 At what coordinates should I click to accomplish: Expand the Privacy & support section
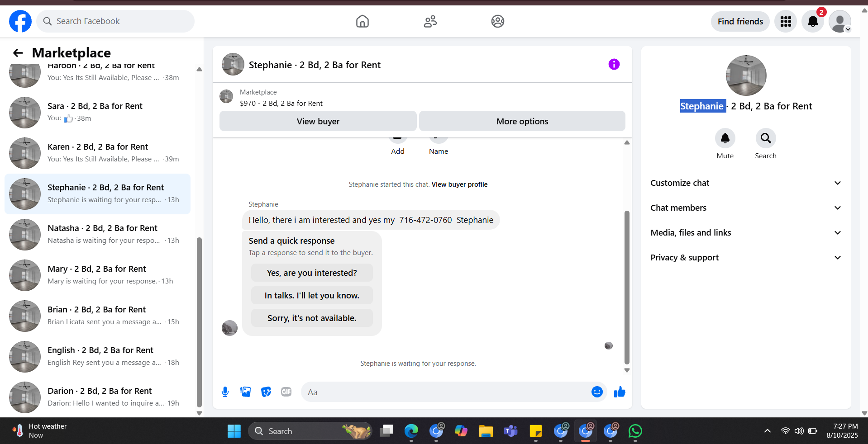pyautogui.click(x=746, y=258)
